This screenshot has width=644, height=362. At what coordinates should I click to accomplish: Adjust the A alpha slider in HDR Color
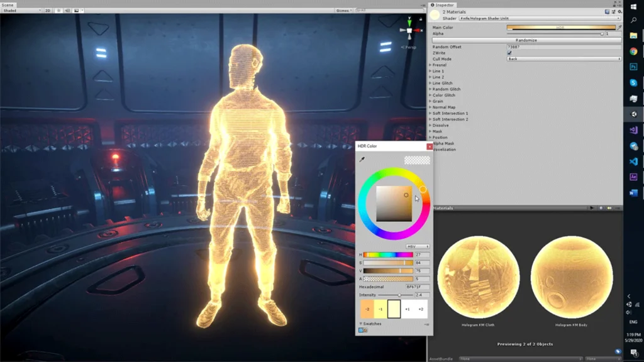click(388, 278)
